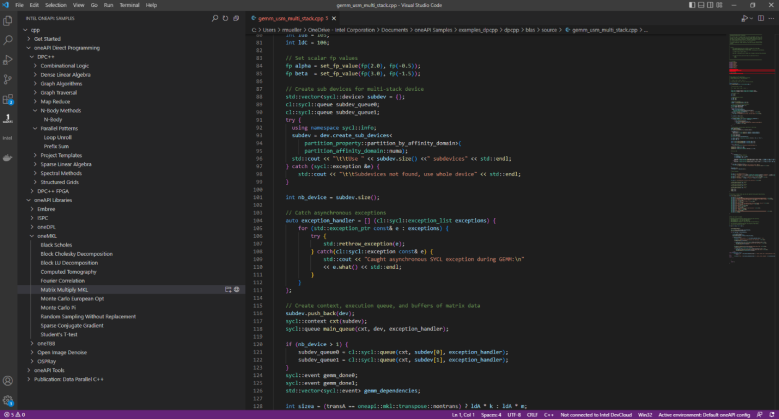779x419 pixels.
Task: Collapse oneAPI Direct Programming node
Action: pyautogui.click(x=29, y=48)
